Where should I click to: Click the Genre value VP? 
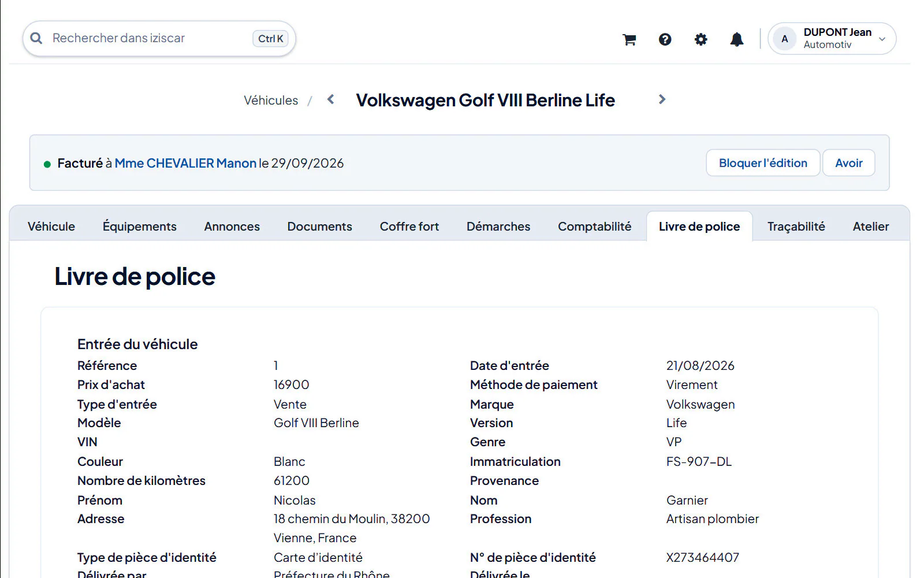coord(674,442)
